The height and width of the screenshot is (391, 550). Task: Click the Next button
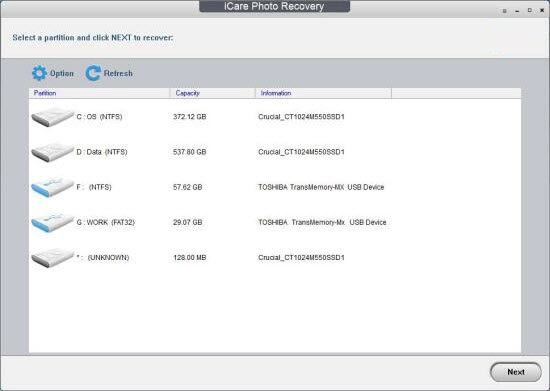pyautogui.click(x=516, y=372)
